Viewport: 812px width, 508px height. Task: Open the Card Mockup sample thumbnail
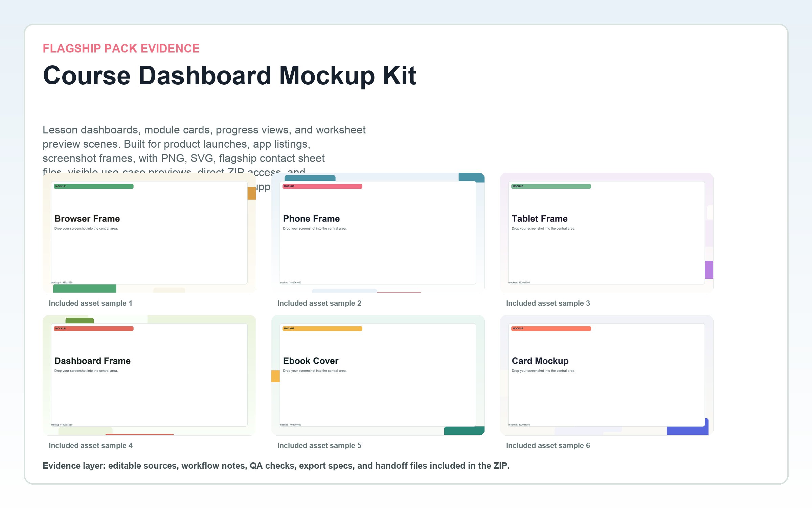[607, 375]
